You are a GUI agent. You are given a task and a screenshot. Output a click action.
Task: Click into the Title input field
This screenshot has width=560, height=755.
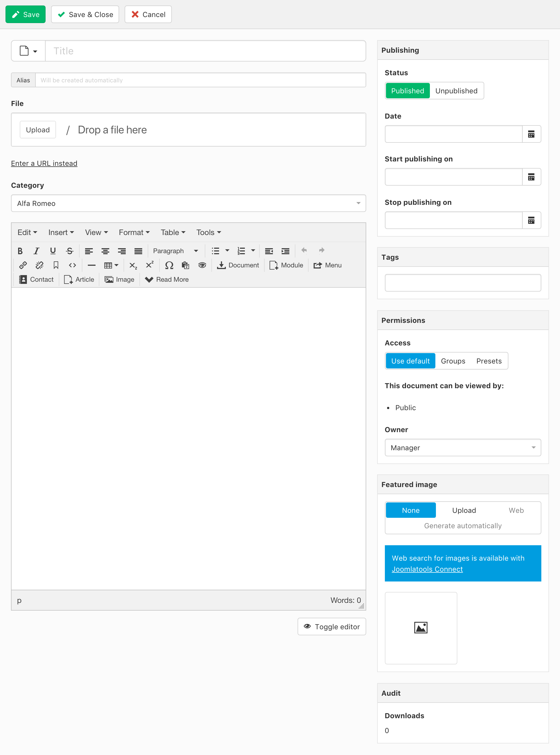click(205, 51)
